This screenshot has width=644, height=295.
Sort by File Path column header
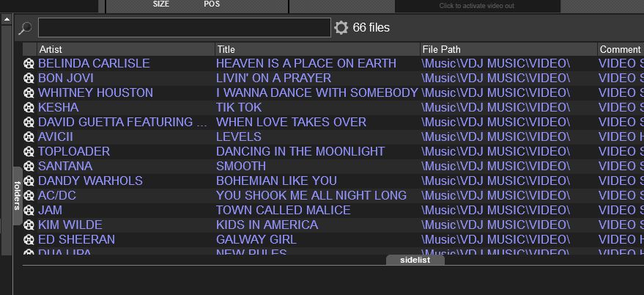tap(508, 49)
